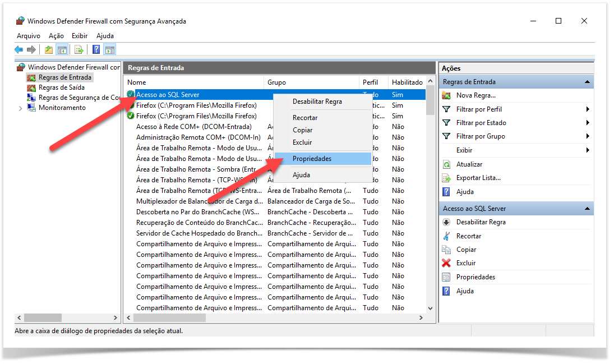Click the up-one-level folder toolbar icon
This screenshot has width=614, height=364.
[49, 49]
